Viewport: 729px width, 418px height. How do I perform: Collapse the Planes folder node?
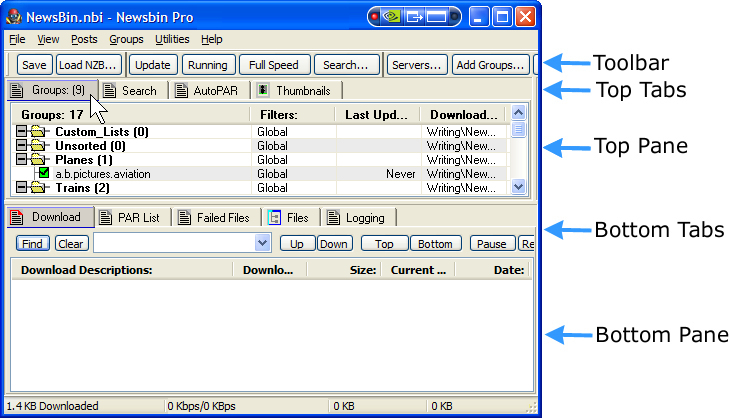point(21,159)
